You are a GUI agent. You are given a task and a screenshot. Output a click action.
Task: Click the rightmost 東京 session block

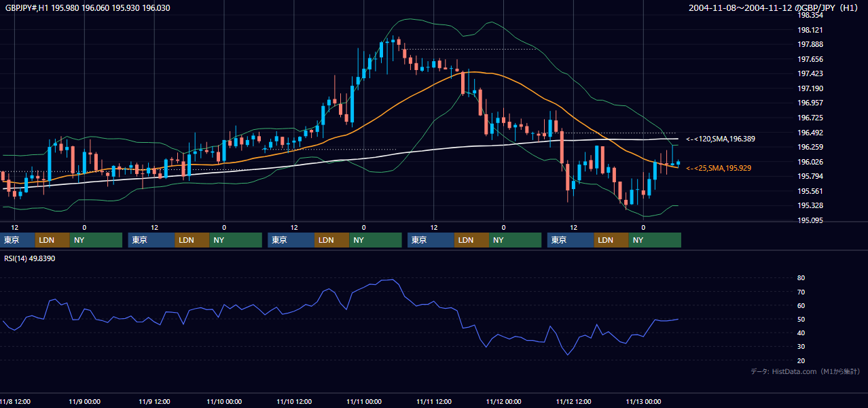click(571, 240)
